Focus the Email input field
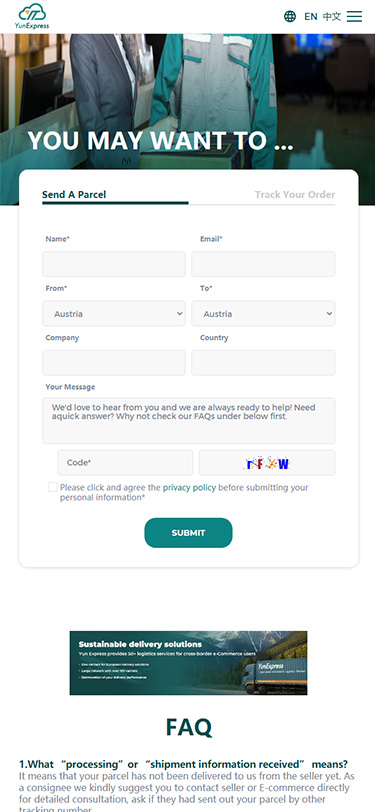Image resolution: width=375 pixels, height=812 pixels. tap(263, 264)
